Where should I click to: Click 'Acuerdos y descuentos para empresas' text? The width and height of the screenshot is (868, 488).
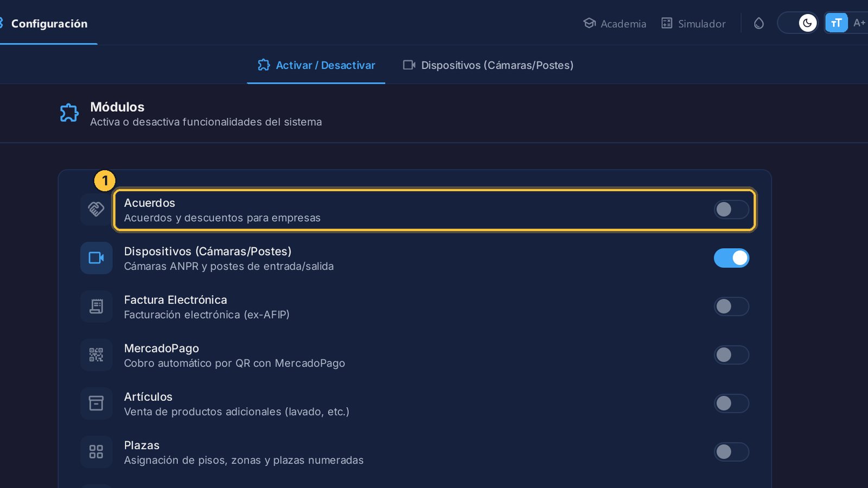(x=222, y=218)
